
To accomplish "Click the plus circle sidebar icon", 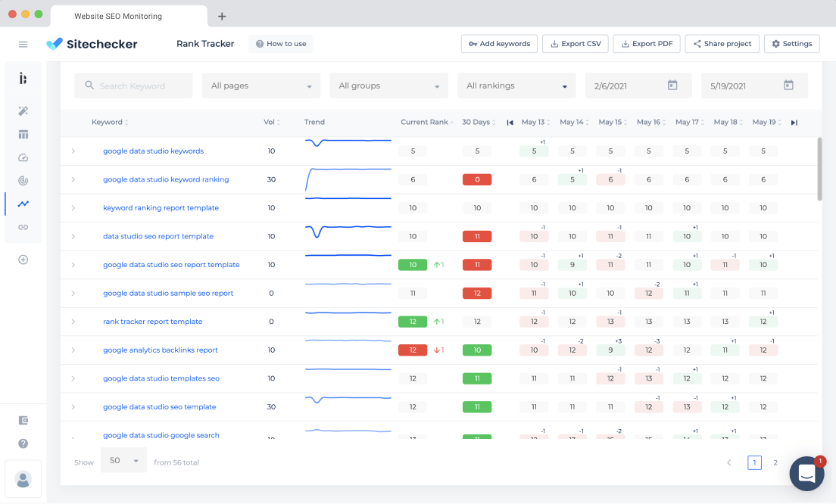I will pos(23,260).
